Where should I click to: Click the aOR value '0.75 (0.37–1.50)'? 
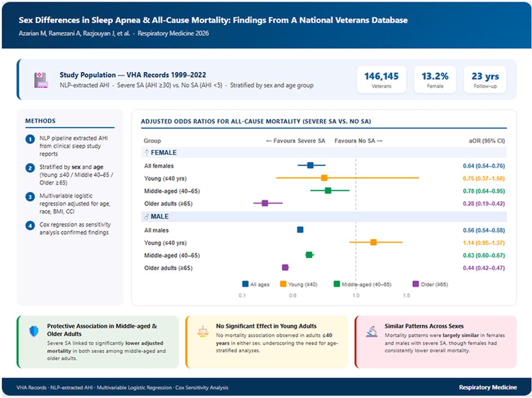(484, 178)
